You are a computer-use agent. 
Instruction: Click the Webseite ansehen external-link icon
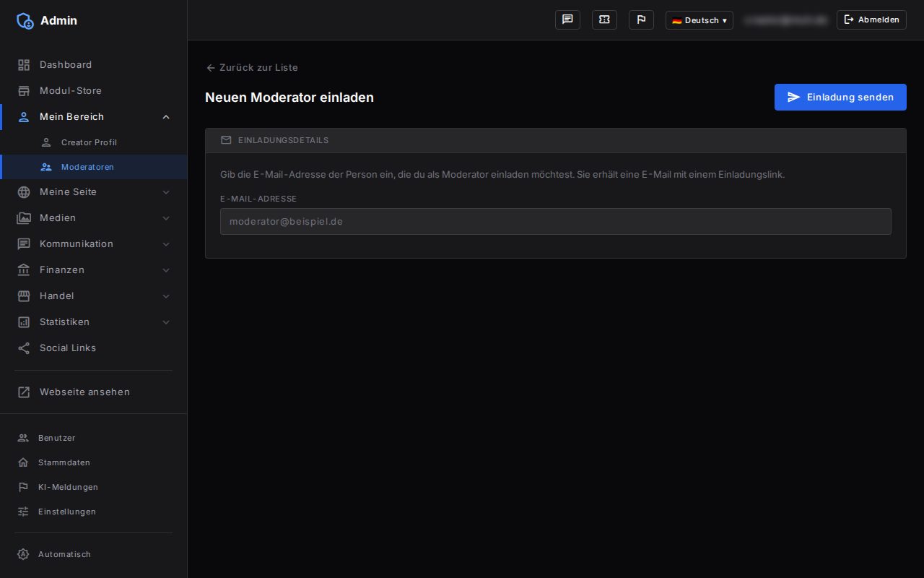(24, 392)
